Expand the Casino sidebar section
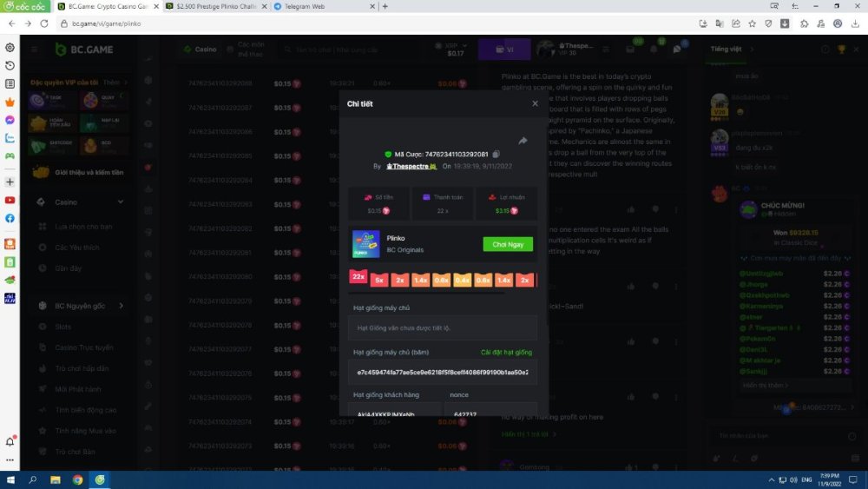This screenshot has height=489, width=868. [x=120, y=202]
